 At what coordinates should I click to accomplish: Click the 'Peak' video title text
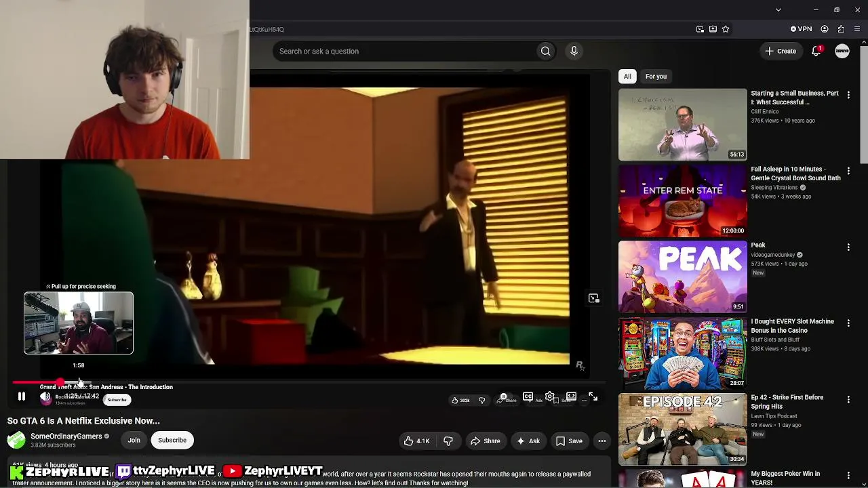click(x=758, y=245)
